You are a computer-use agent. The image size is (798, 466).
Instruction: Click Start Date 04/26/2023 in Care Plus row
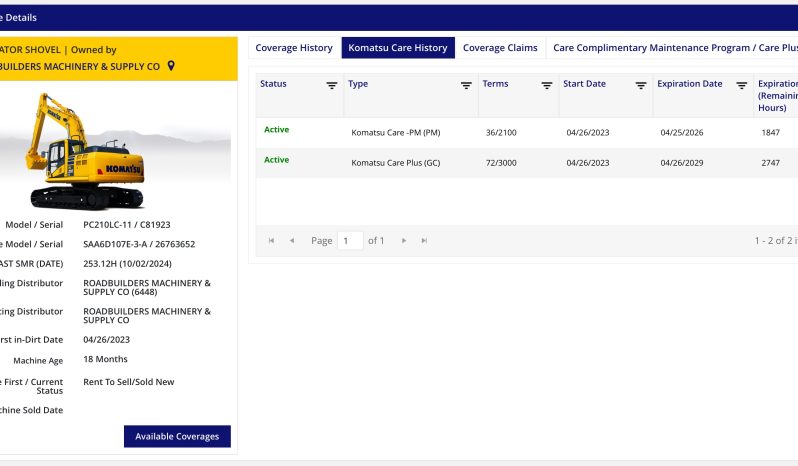click(587, 163)
